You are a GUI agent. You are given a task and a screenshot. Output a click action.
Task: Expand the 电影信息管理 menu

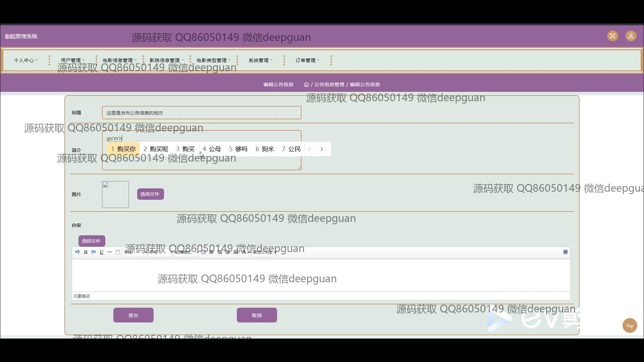[120, 60]
